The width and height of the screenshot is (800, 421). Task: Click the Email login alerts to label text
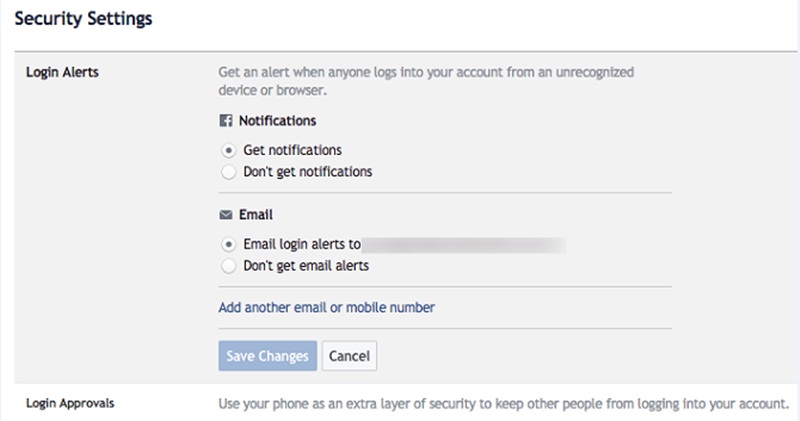click(x=302, y=244)
